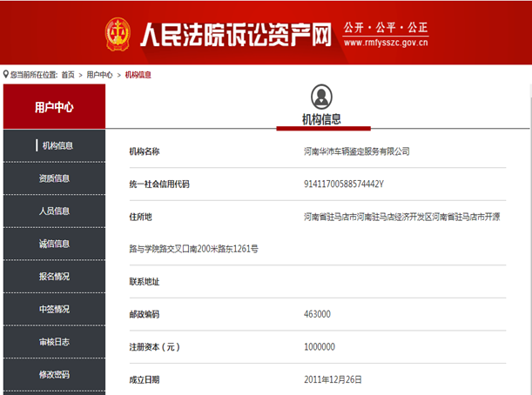
Task: Click the postal code value 463000
Action: (317, 314)
